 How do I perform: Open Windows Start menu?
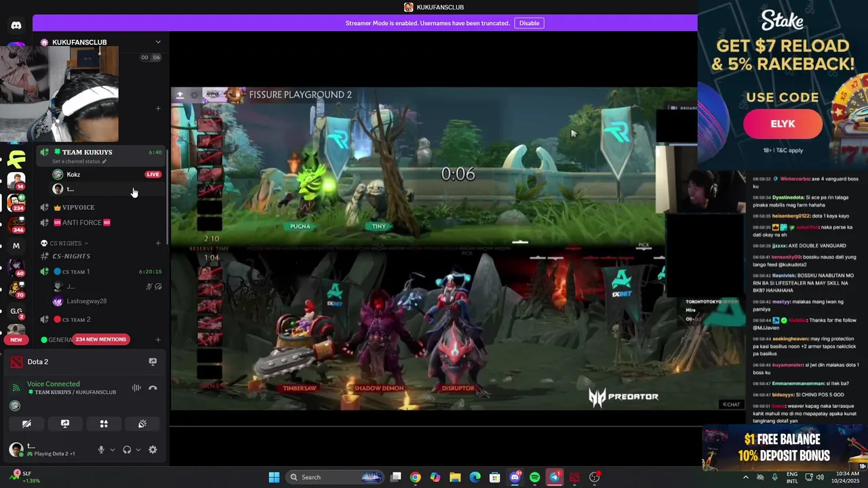pyautogui.click(x=274, y=477)
